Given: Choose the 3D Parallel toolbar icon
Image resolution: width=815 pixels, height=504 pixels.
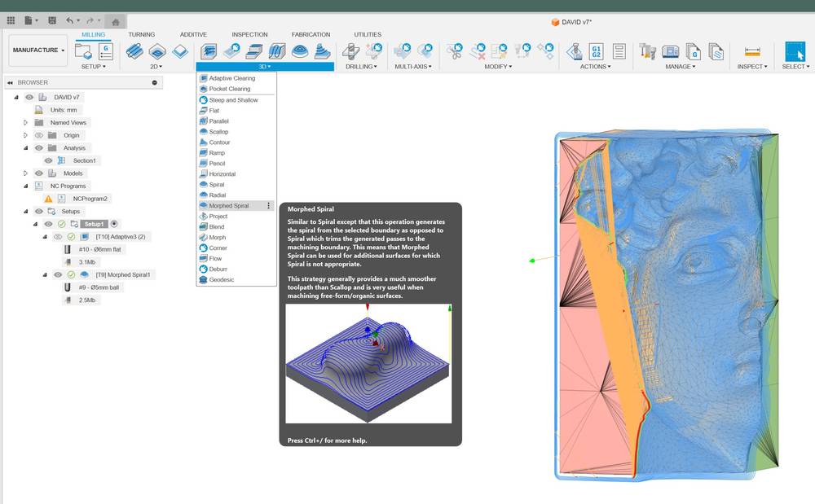Looking at the screenshot, I should coord(277,51).
